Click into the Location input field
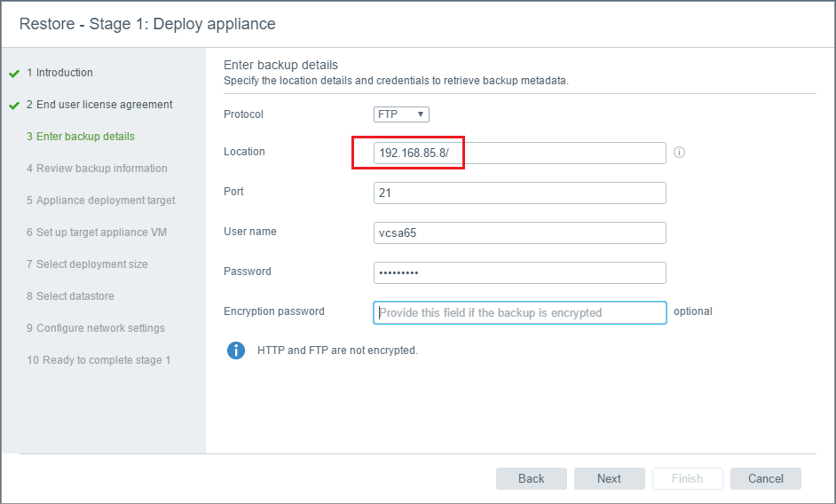The width and height of the screenshot is (836, 504). point(520,154)
